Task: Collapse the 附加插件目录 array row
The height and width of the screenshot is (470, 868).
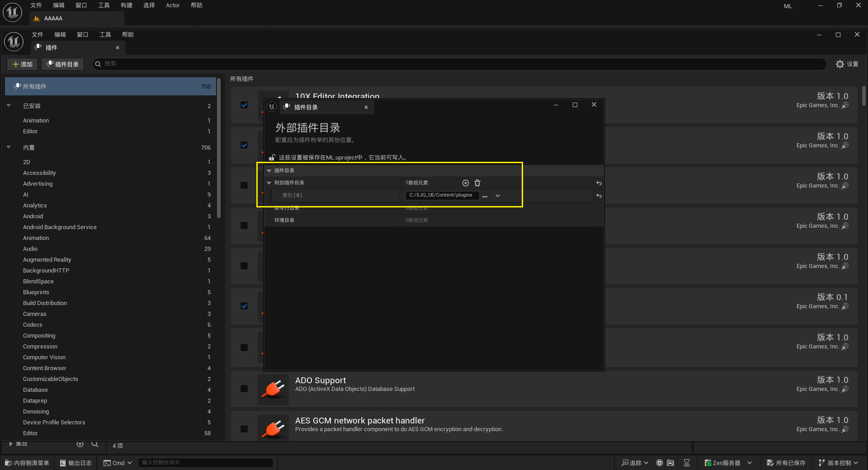Action: tap(269, 183)
